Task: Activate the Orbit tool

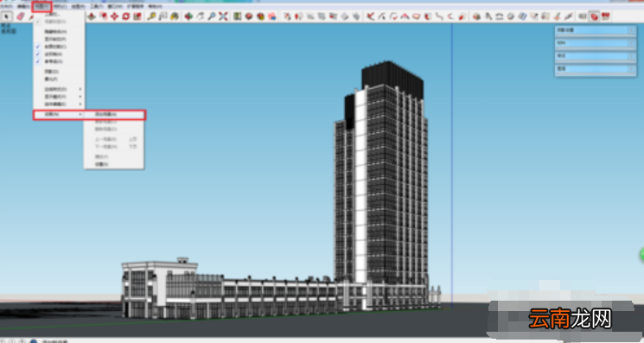Action: [188, 16]
